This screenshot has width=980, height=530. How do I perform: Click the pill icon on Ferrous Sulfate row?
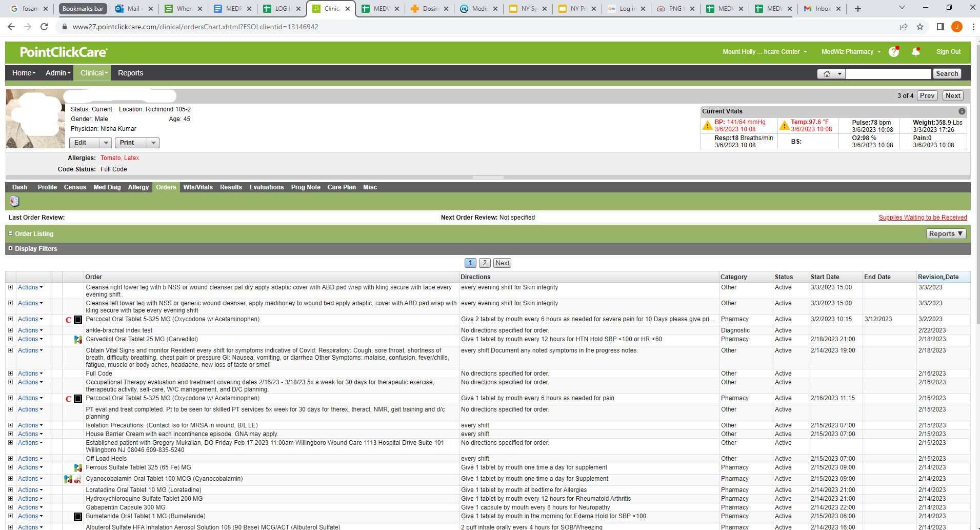pos(78,468)
